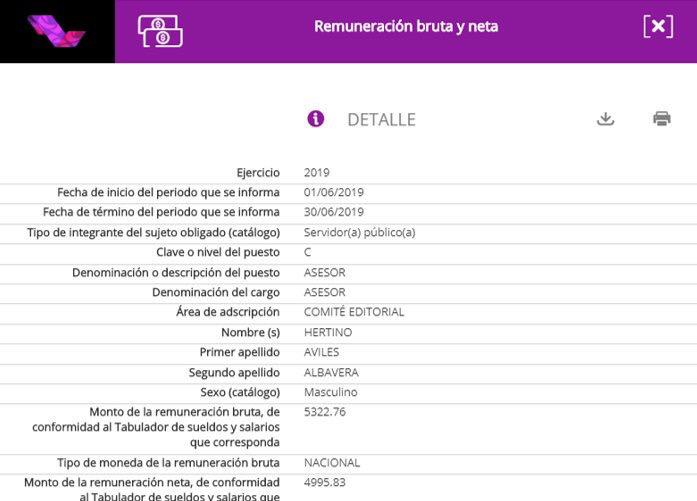
Task: Click the Remuneración bruta y neta title
Action: pos(405,27)
